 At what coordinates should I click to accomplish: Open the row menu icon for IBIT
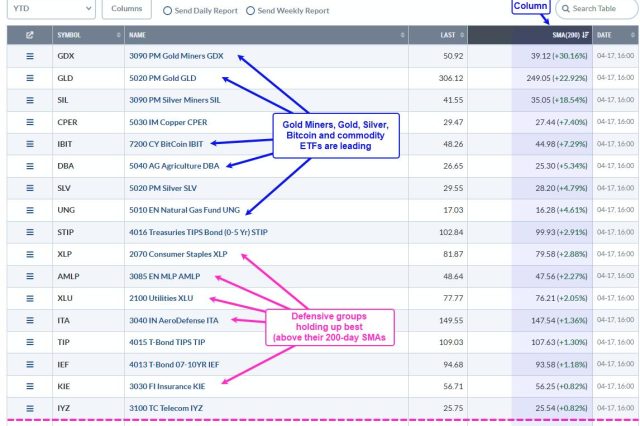[30, 143]
